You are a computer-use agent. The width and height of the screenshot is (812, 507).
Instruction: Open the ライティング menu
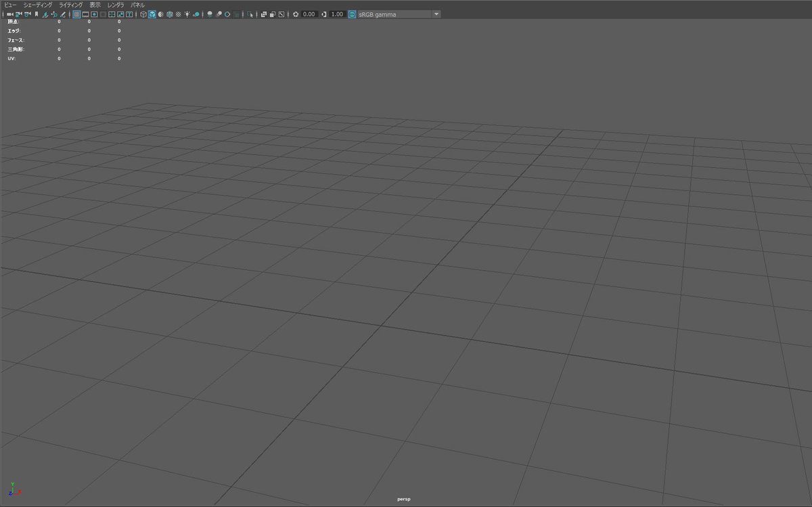click(x=71, y=5)
